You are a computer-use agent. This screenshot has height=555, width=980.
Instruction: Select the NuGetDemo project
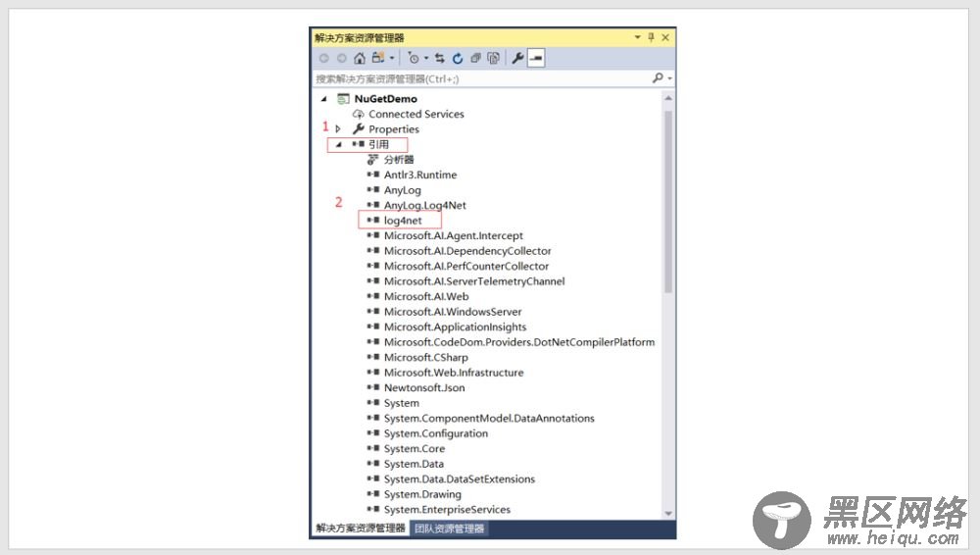(385, 99)
